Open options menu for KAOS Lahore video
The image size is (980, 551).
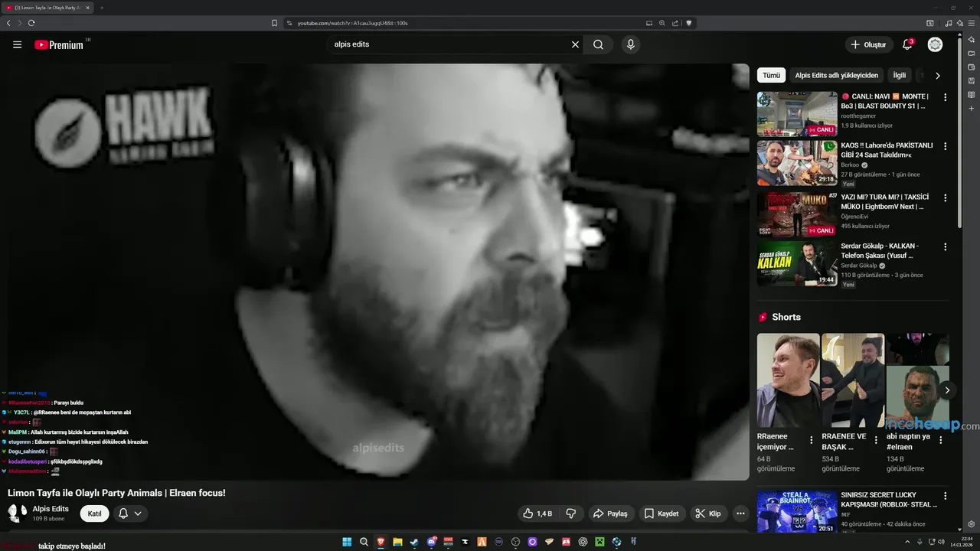click(945, 146)
